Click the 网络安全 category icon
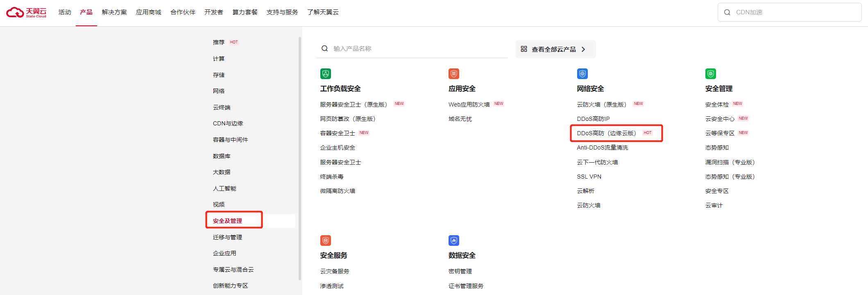 pyautogui.click(x=582, y=74)
